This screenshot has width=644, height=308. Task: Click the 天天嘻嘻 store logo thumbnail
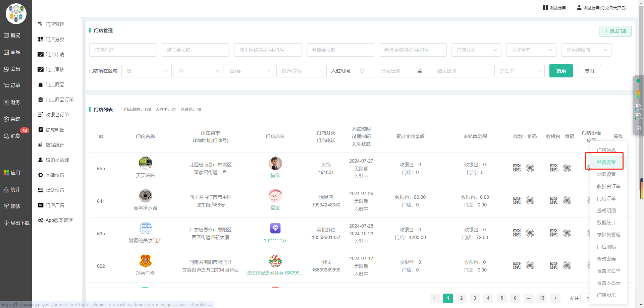click(145, 163)
